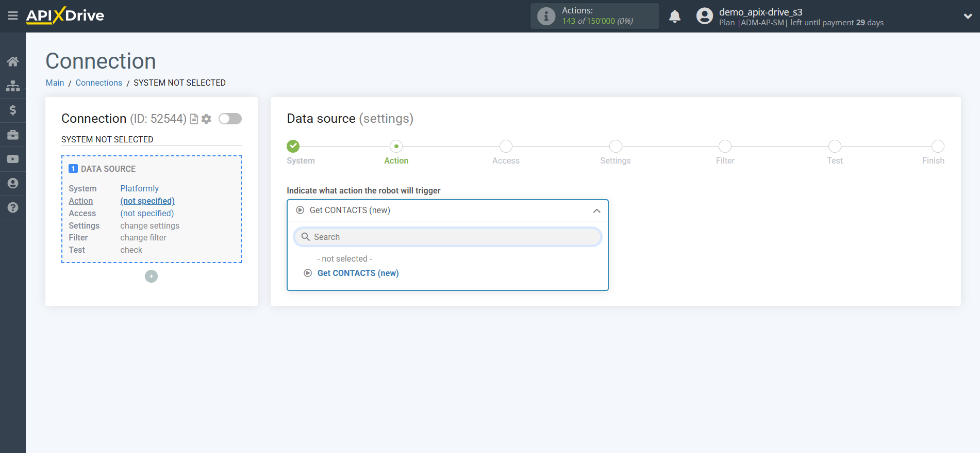Viewport: 980px width, 453px height.
Task: Click the Actions counter panel
Action: click(594, 16)
